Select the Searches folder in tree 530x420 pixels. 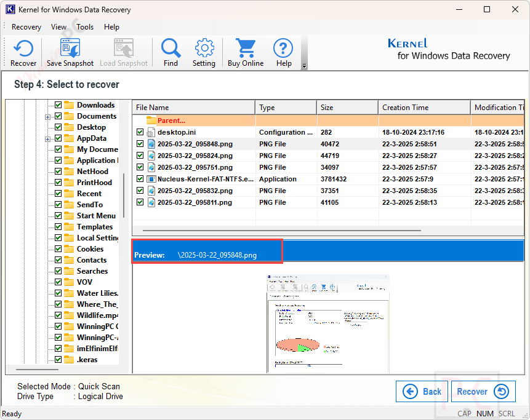[92, 271]
